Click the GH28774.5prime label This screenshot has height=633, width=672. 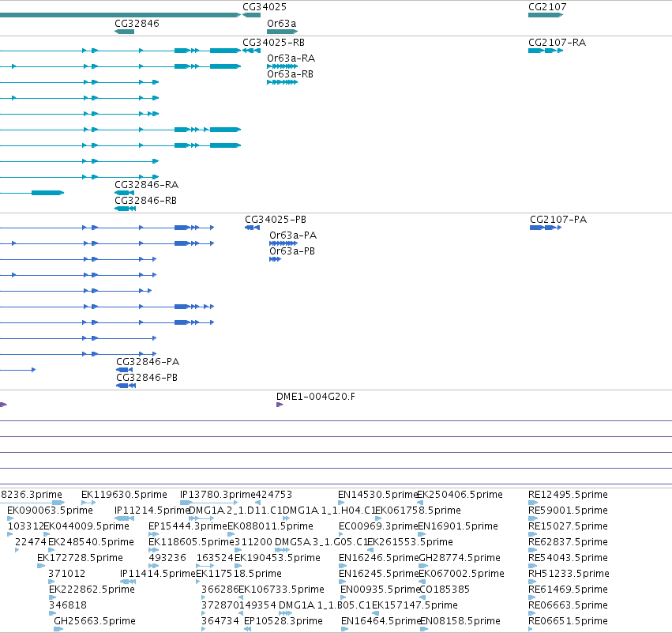[x=460, y=558]
